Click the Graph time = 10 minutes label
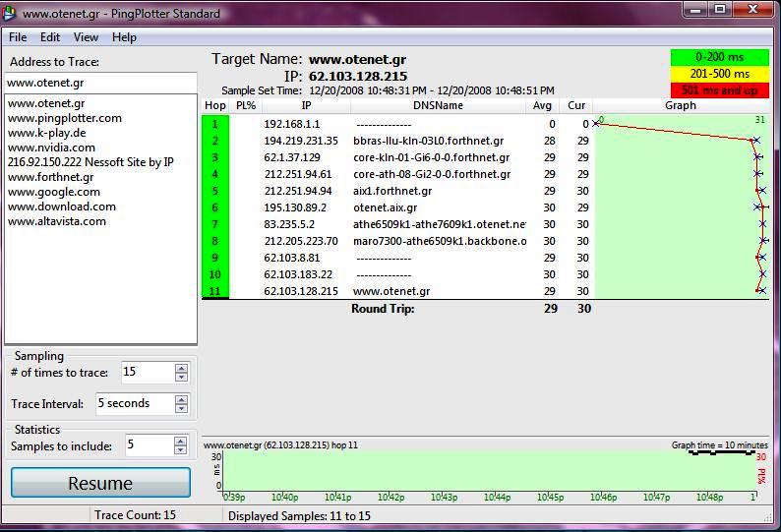This screenshot has height=532, width=781. point(719,444)
